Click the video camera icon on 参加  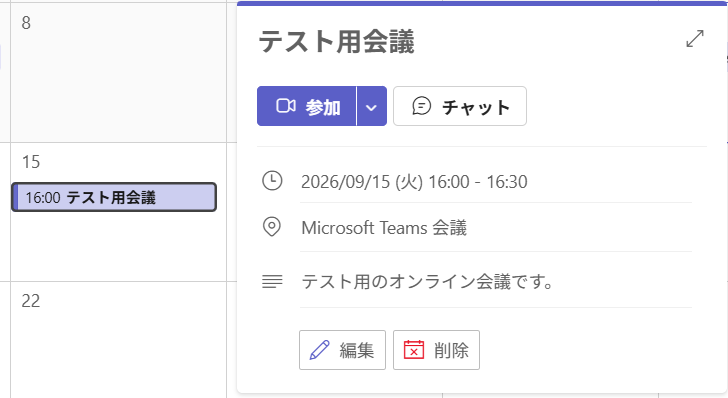pyautogui.click(x=286, y=106)
